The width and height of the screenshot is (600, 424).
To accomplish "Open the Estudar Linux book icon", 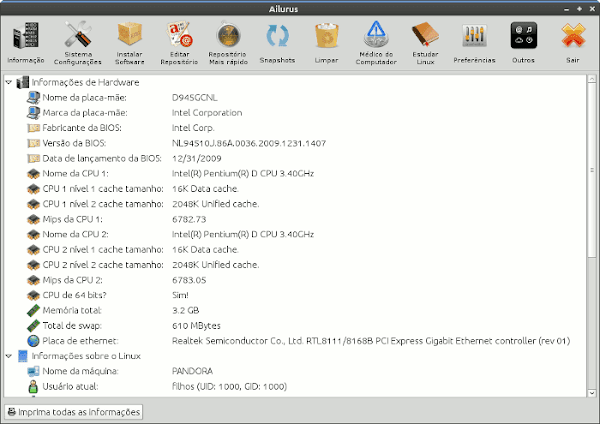I will coord(425,38).
